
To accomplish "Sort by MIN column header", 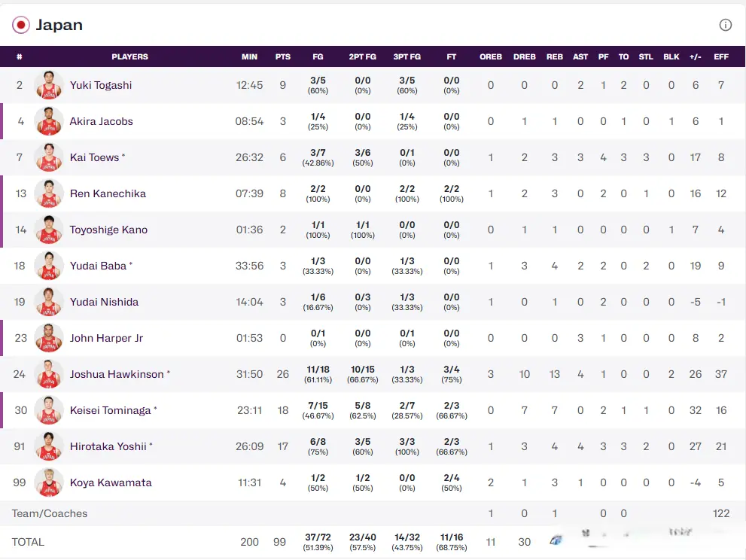I will tap(249, 56).
